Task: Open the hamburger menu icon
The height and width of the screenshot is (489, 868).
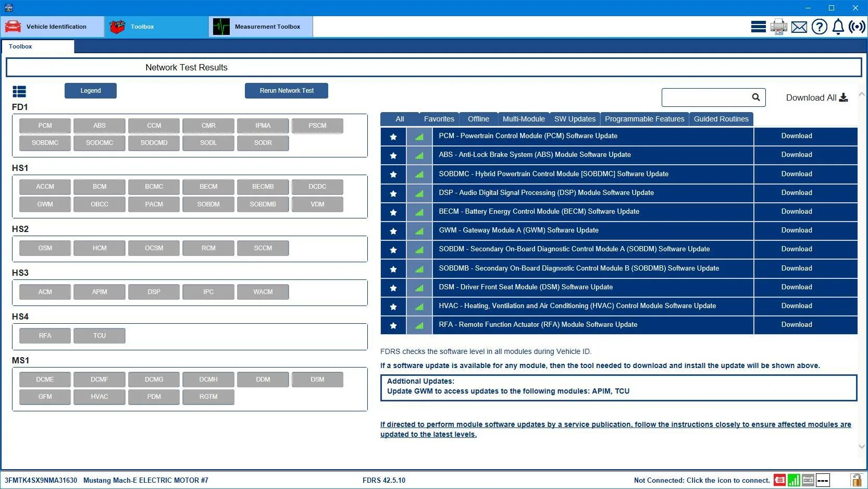Action: pos(758,27)
